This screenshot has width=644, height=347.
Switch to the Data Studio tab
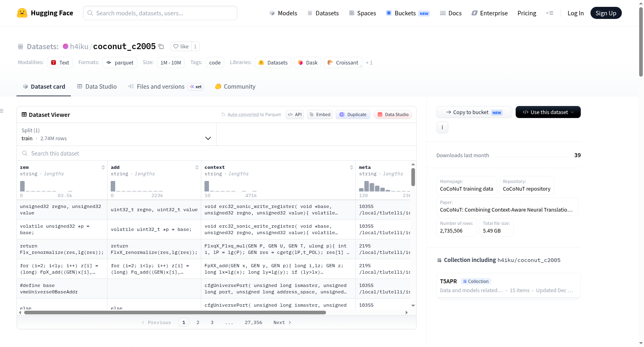pyautogui.click(x=97, y=87)
